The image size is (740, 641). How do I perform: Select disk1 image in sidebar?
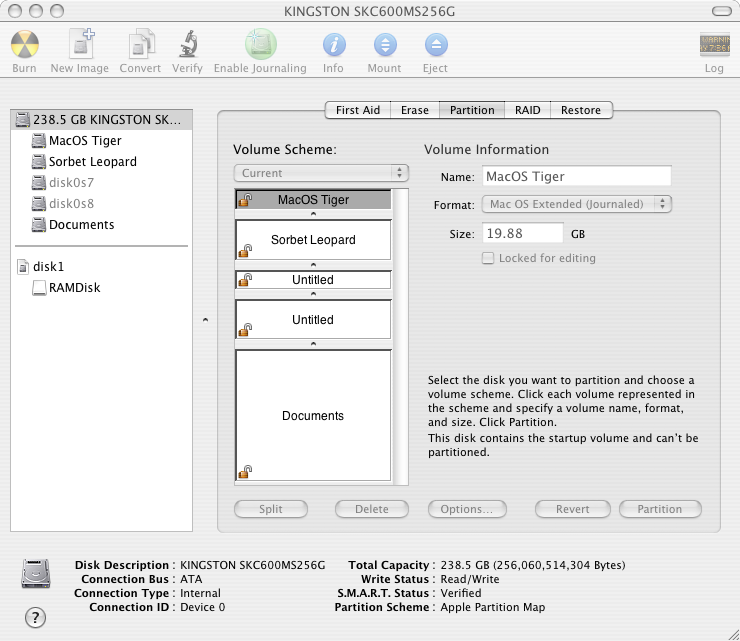101,267
